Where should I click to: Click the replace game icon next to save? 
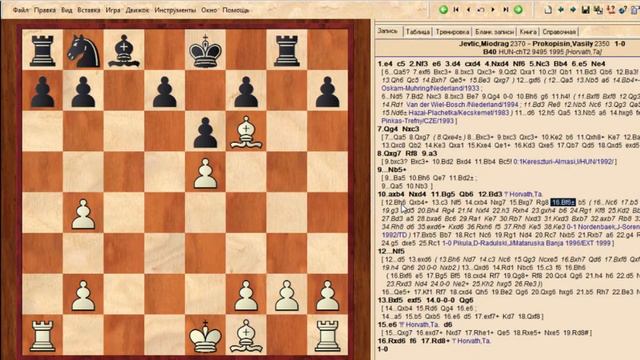point(598,10)
